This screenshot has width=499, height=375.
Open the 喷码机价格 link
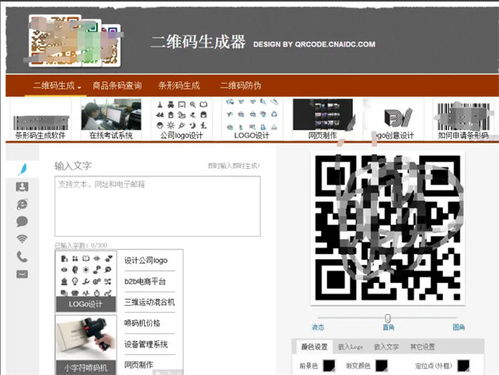(142, 323)
